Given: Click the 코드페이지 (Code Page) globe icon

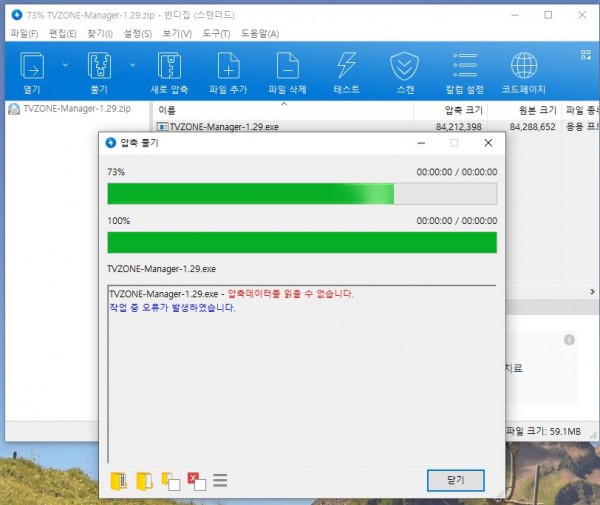Looking at the screenshot, I should pos(523,67).
